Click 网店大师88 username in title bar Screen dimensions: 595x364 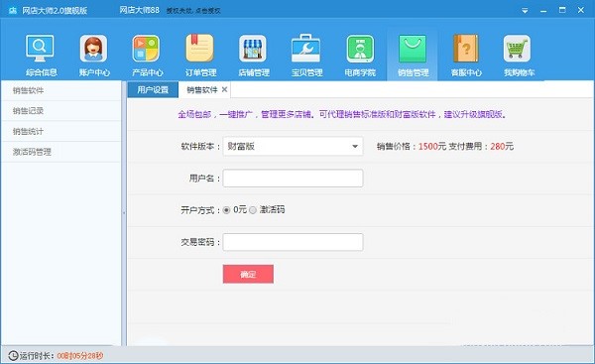[139, 10]
